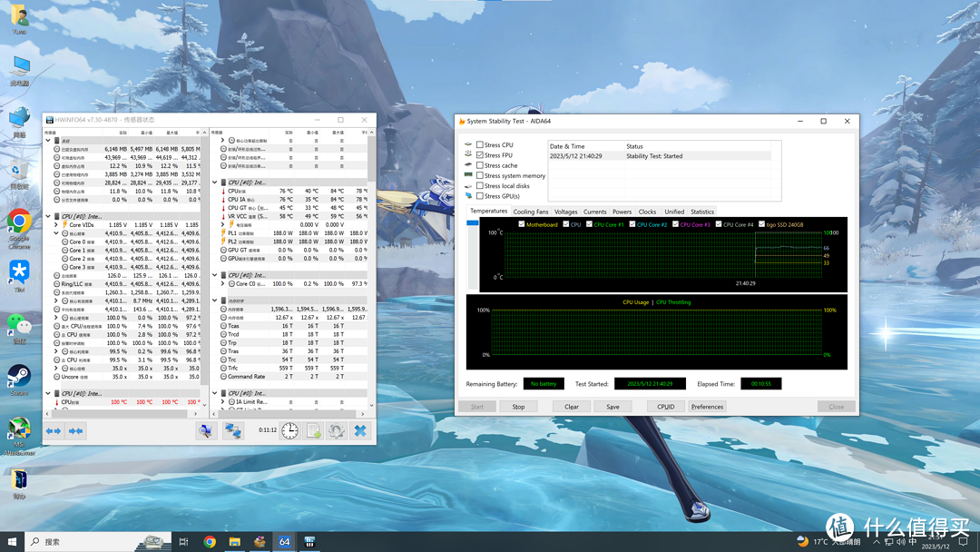The height and width of the screenshot is (552, 980).
Task: Open TIM desktop shortcut
Action: 19,277
